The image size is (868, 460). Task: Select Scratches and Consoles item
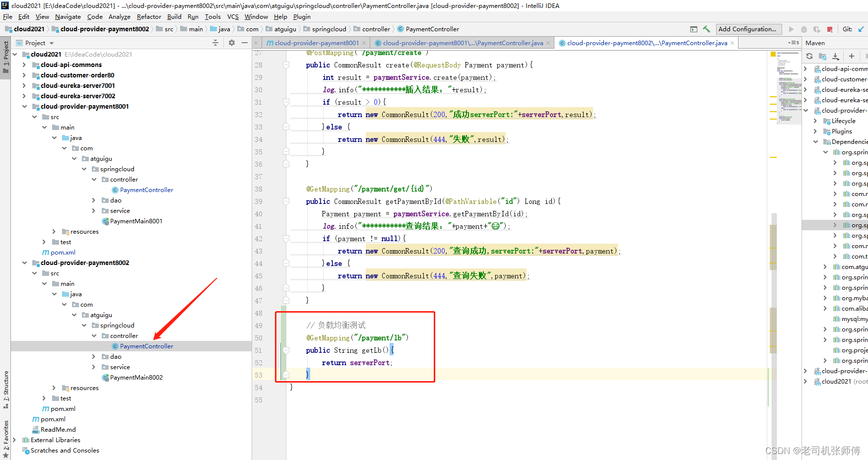click(x=65, y=451)
